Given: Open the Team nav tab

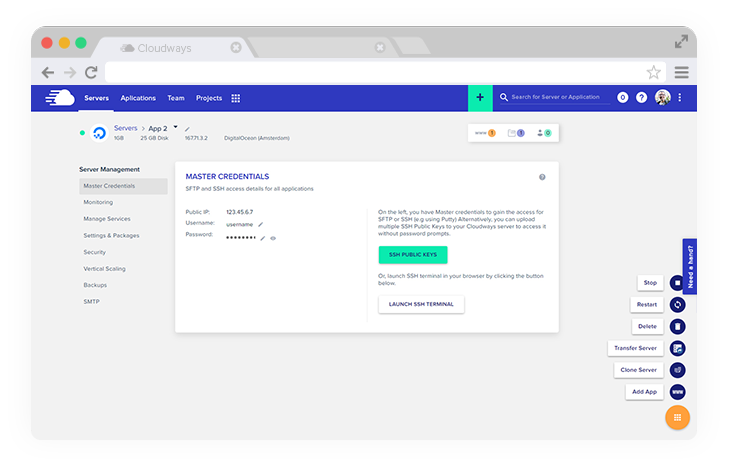Looking at the screenshot, I should (176, 98).
